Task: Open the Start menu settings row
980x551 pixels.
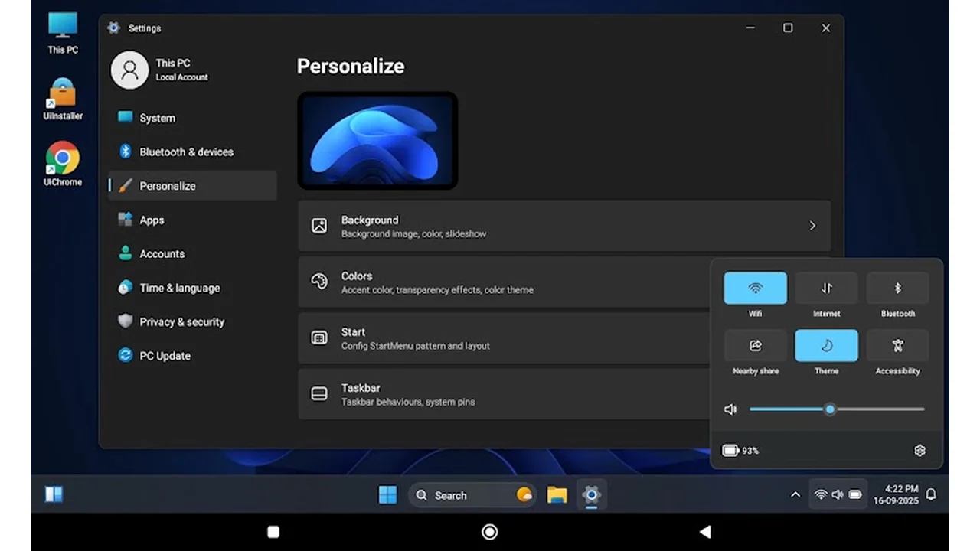Action: [505, 338]
